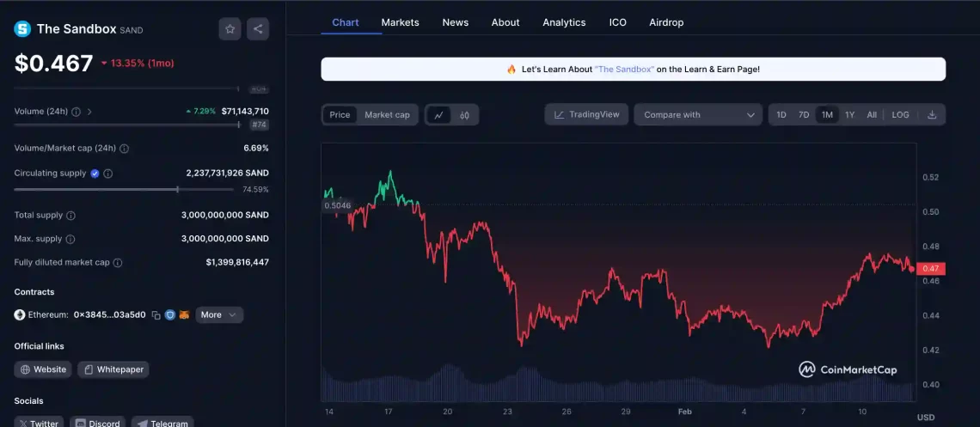Click the -13.35% (1mo) change indicator
Image resolution: width=980 pixels, height=427 pixels.
click(138, 63)
